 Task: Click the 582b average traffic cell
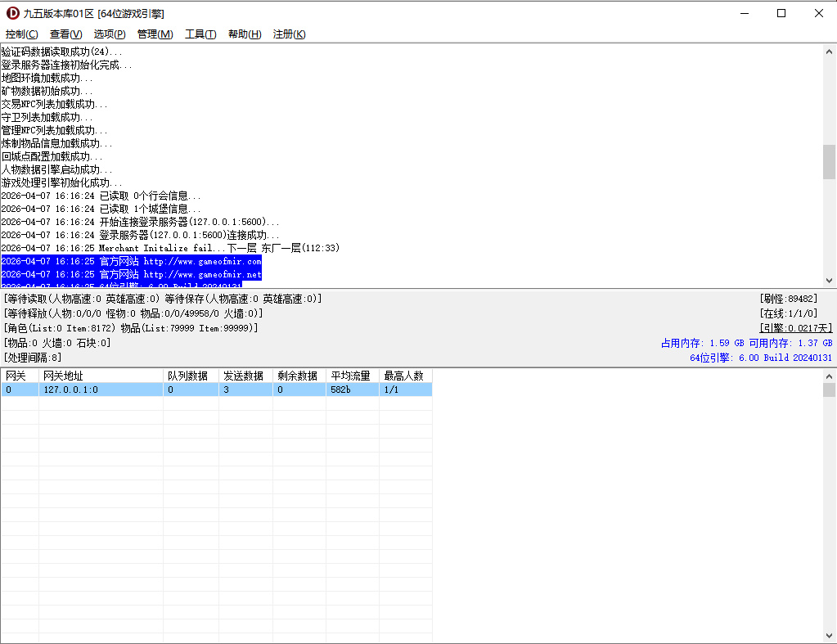click(353, 390)
